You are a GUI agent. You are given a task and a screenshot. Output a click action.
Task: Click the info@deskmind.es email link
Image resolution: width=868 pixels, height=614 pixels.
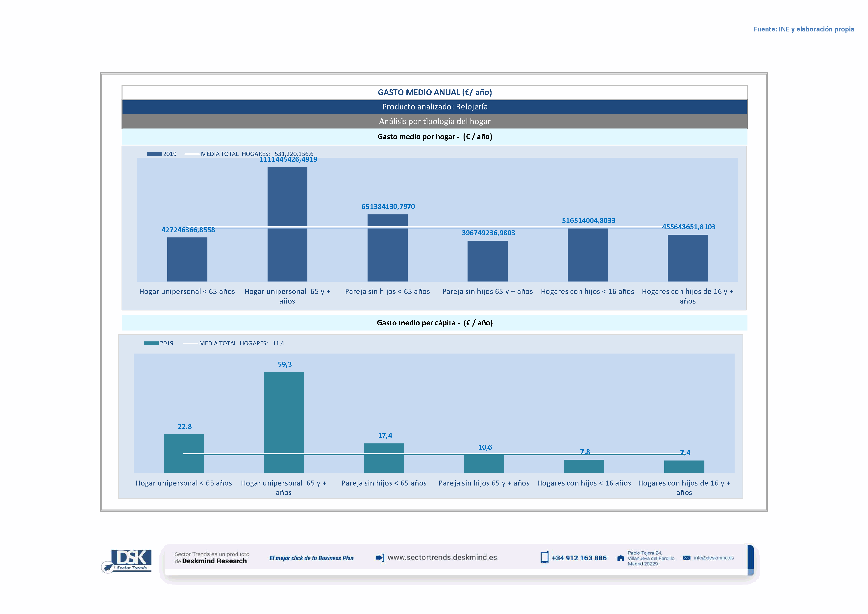[714, 558]
